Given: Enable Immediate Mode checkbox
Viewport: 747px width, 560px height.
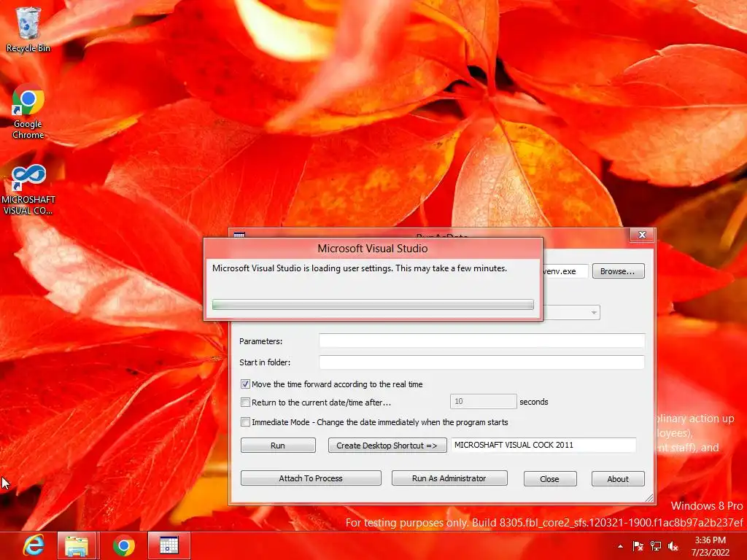Looking at the screenshot, I should coord(245,422).
